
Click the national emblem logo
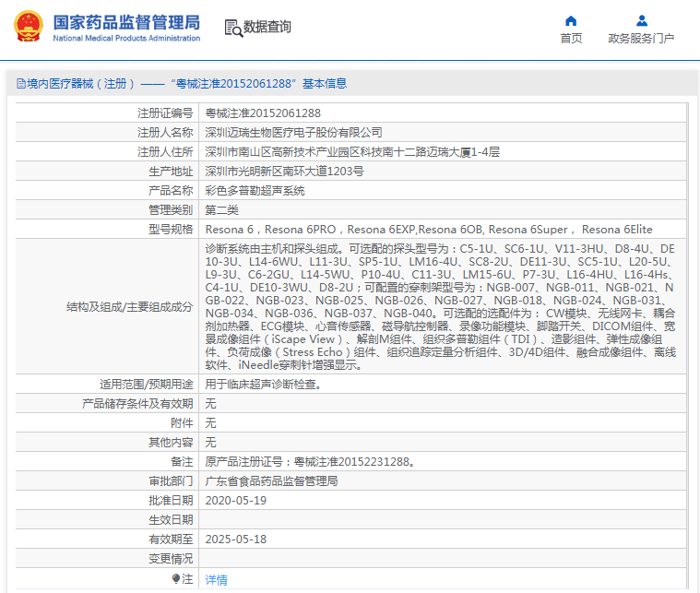point(29,27)
